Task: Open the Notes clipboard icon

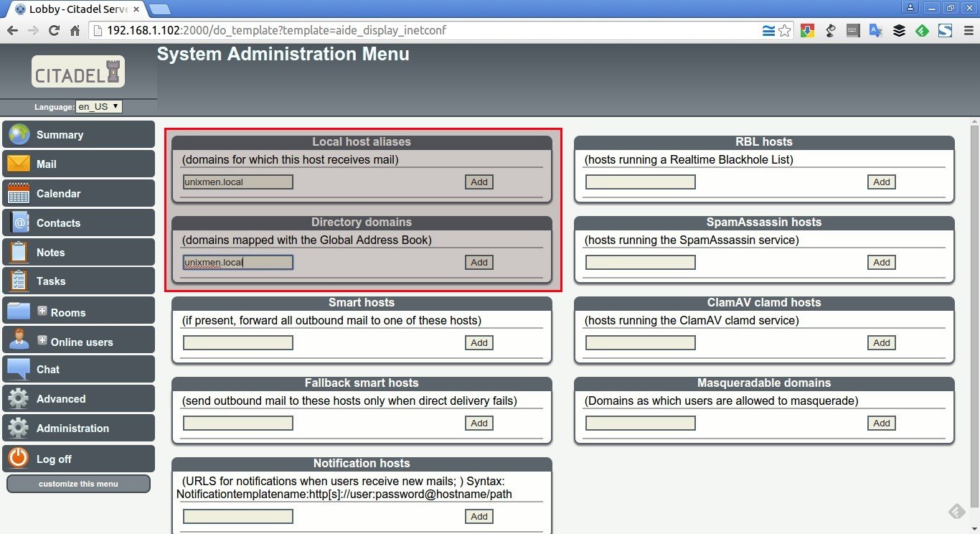Action: coord(18,252)
